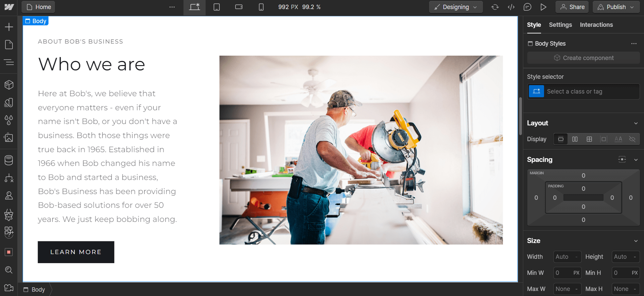This screenshot has height=296, width=644.
Task: Open the Style manager droplets icon
Action: tap(9, 120)
